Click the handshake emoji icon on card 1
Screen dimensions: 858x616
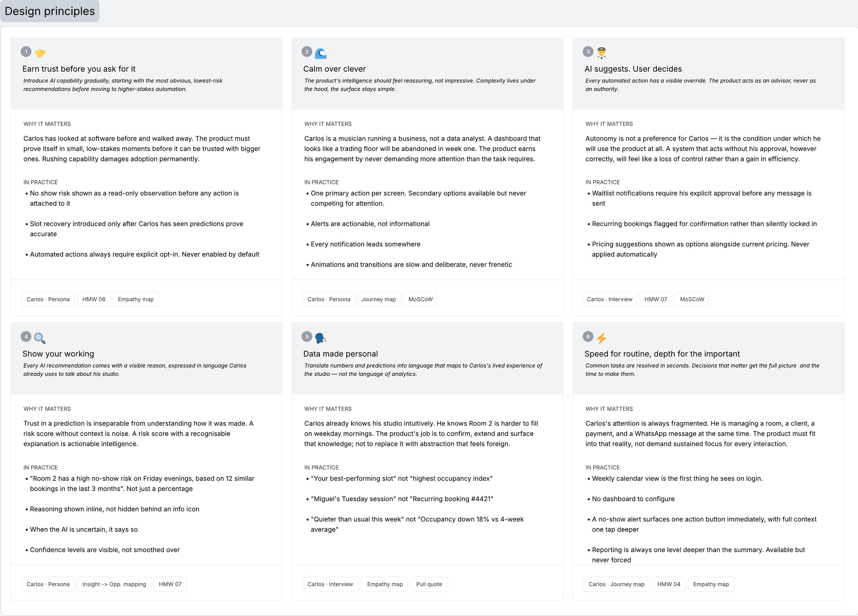(40, 53)
